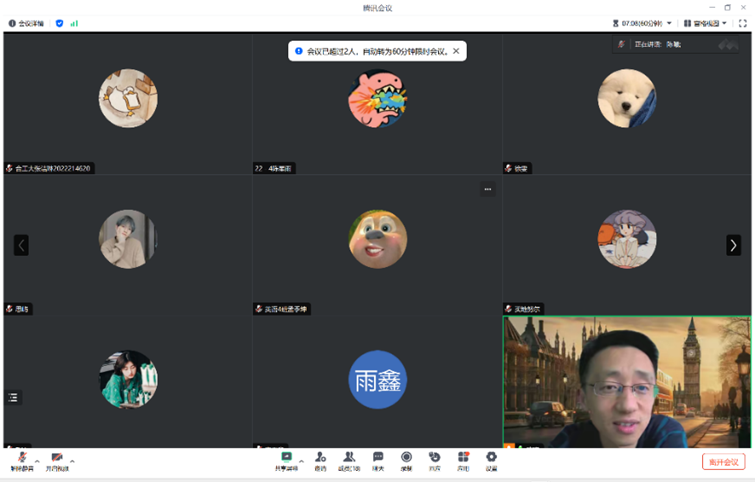
Task: Click the red leave meeting button
Action: [723, 462]
